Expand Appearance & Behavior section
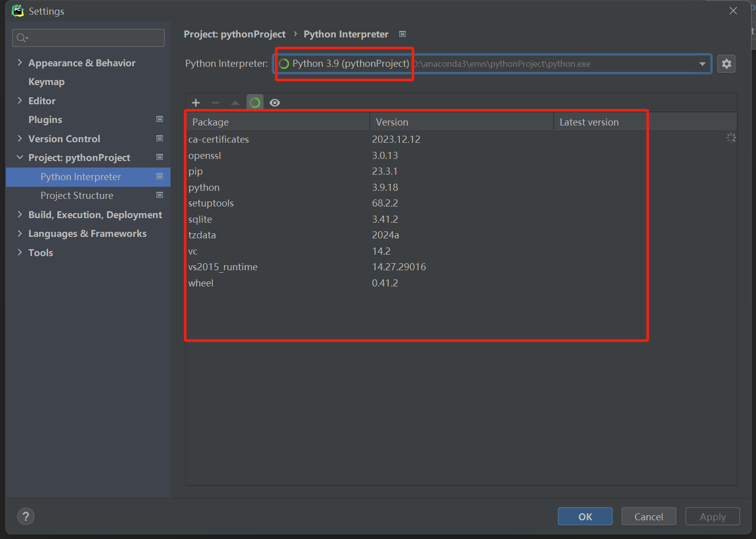The height and width of the screenshot is (539, 756). pyautogui.click(x=20, y=63)
